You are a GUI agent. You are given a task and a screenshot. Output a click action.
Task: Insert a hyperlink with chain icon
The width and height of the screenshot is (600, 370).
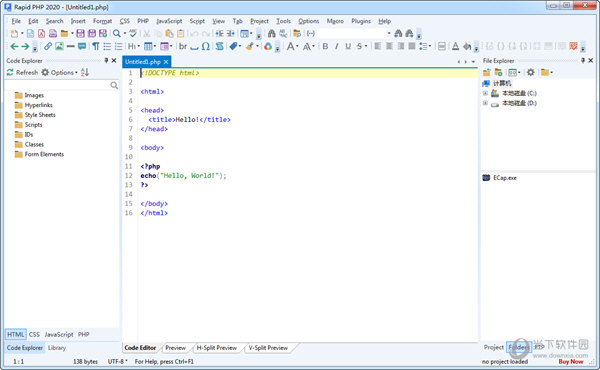click(x=48, y=47)
